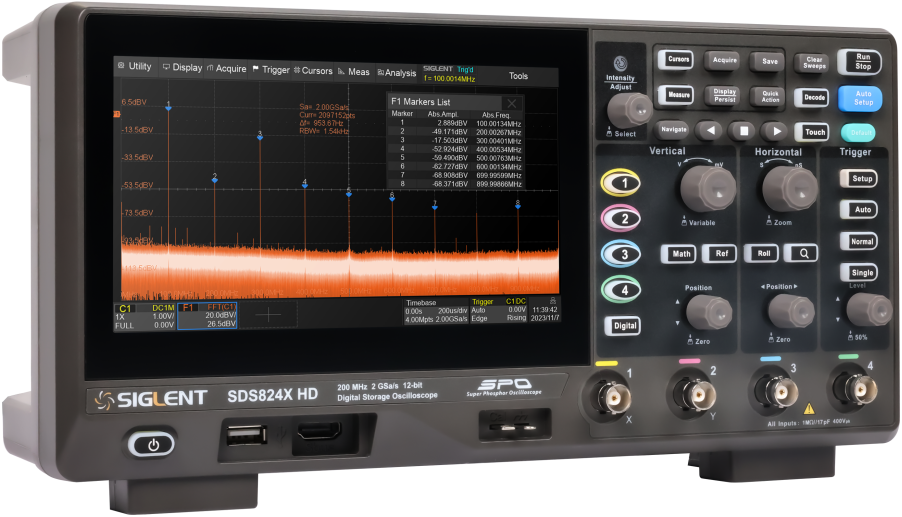Push the trigger Setup button
Viewport: 902px width, 517px height.
pyautogui.click(x=860, y=179)
